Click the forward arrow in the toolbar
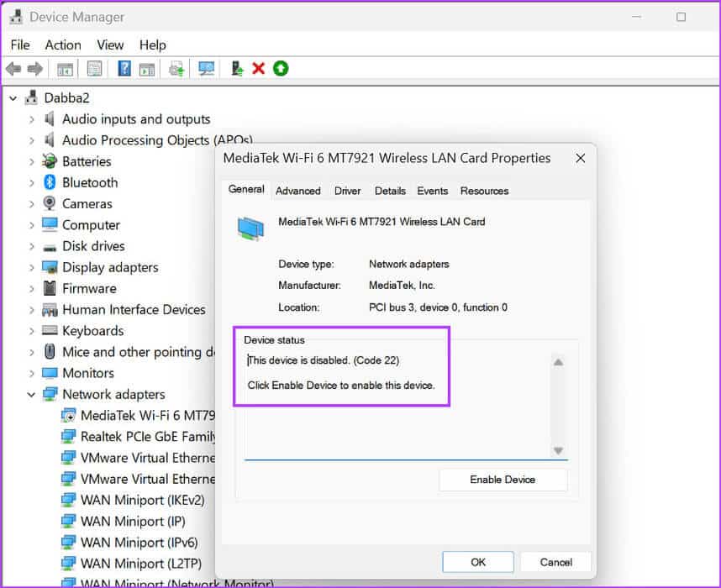 [x=35, y=69]
